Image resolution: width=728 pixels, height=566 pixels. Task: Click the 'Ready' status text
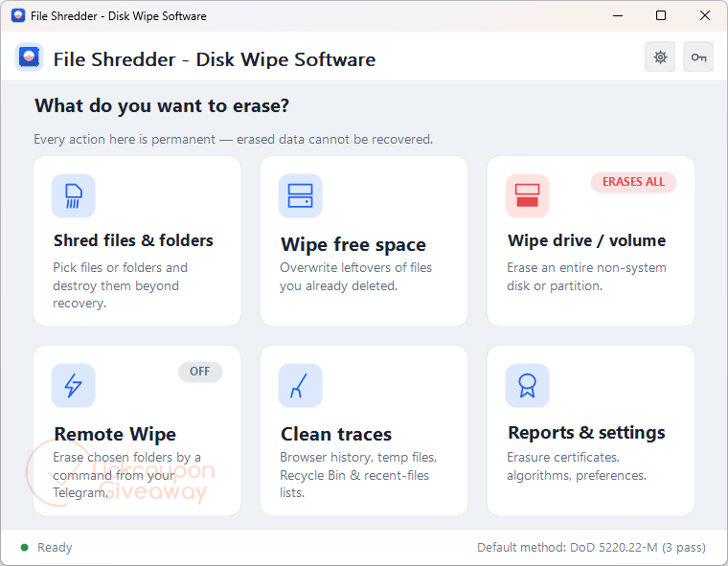pos(55,548)
